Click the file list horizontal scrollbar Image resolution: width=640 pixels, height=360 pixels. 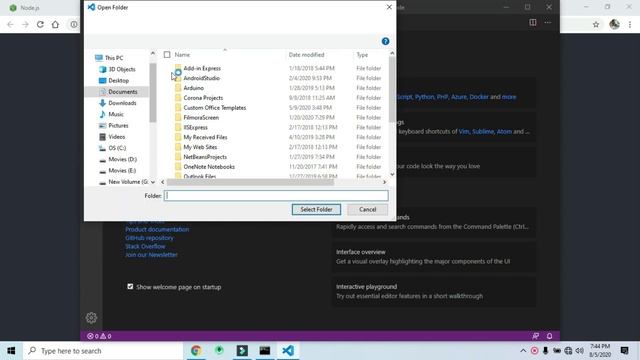(250, 182)
